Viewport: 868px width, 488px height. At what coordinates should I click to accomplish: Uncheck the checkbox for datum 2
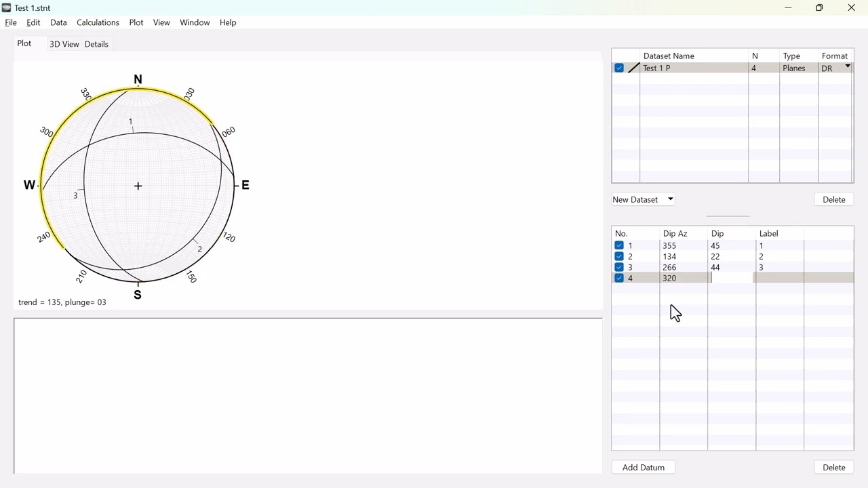point(619,257)
